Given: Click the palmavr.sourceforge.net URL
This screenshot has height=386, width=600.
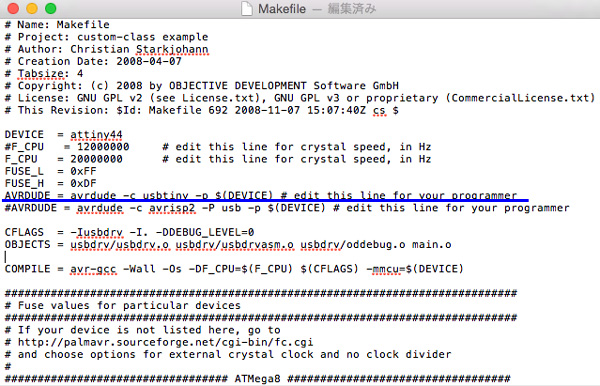Looking at the screenshot, I should click(x=165, y=342).
